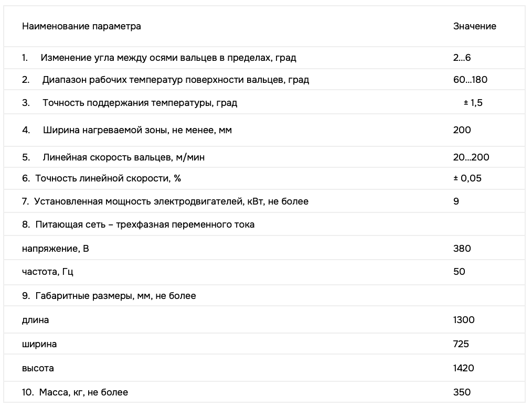Image resolution: width=532 pixels, height=407 pixels.
Task: Click the value '2...6'
Action: (462, 58)
